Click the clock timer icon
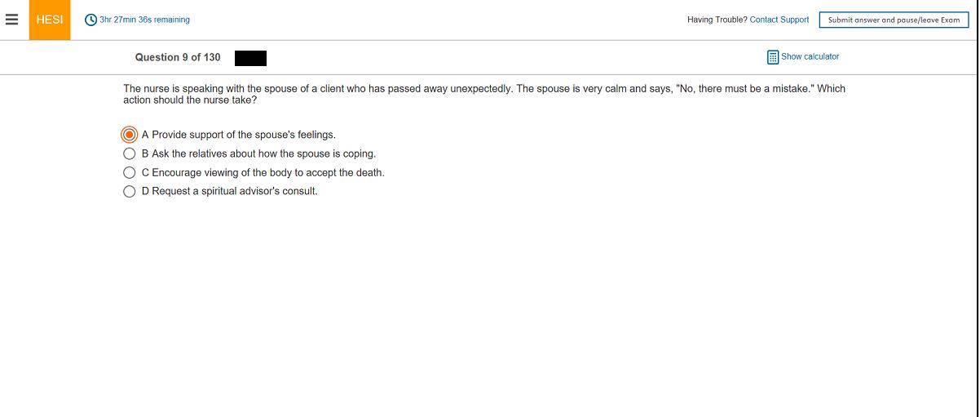 coord(91,20)
